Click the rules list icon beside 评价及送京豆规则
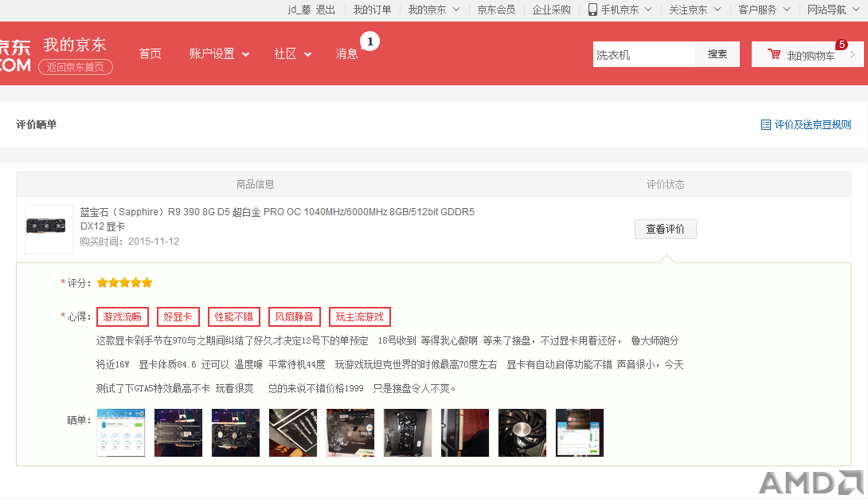This screenshot has height=499, width=868. (765, 124)
